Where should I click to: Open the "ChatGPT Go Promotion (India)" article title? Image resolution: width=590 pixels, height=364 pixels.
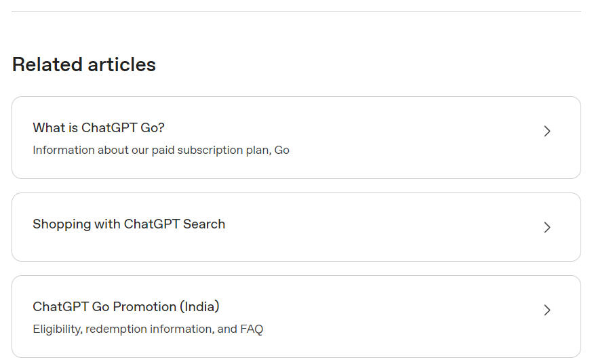[x=126, y=306]
